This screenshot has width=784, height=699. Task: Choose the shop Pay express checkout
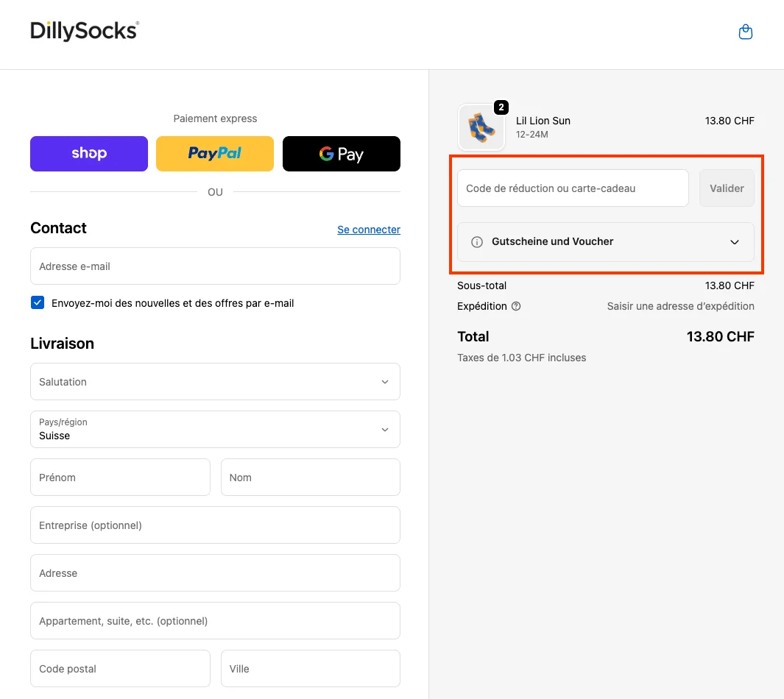[88, 153]
